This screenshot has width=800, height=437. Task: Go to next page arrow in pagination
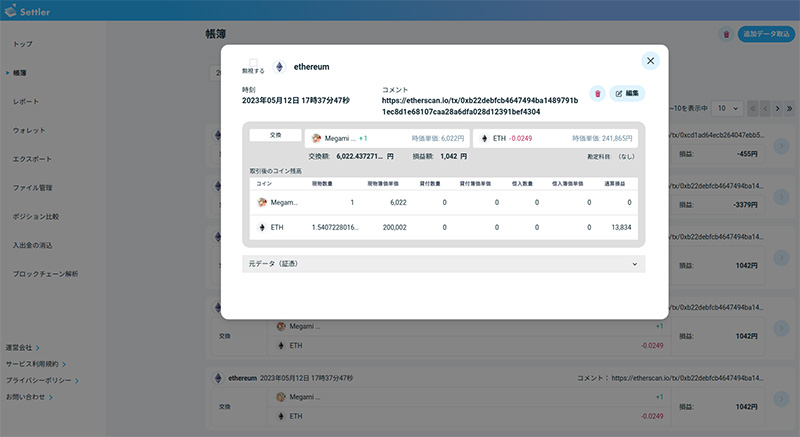click(777, 109)
